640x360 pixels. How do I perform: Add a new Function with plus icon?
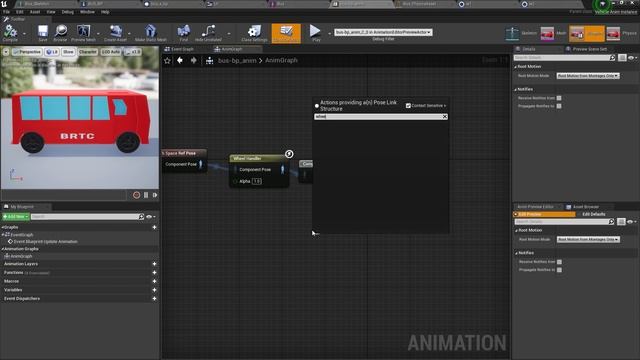coord(154,273)
